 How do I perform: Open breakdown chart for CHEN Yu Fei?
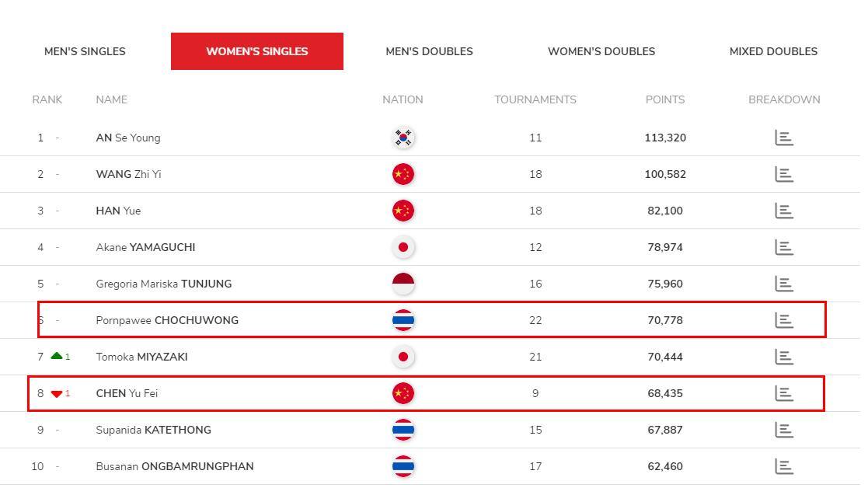tap(784, 393)
